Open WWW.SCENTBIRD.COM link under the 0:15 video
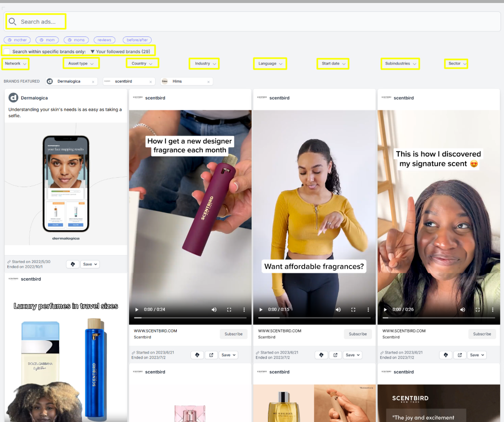This screenshot has height=422, width=504. 280,330
